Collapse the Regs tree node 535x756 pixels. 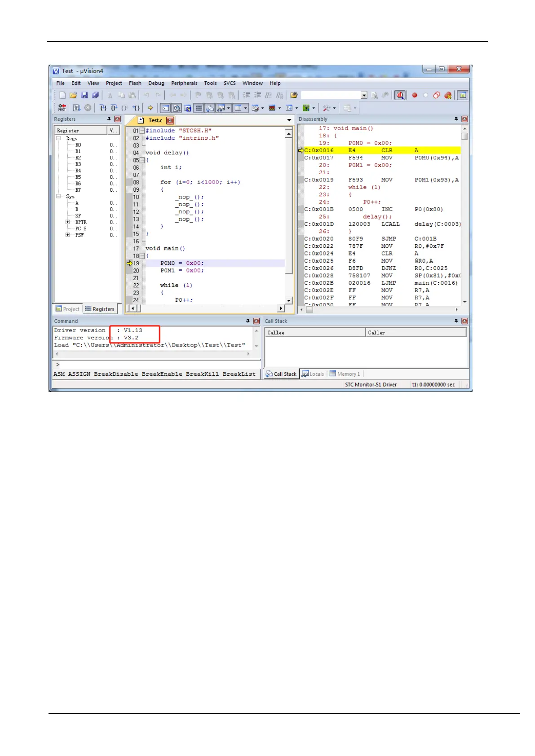click(58, 138)
